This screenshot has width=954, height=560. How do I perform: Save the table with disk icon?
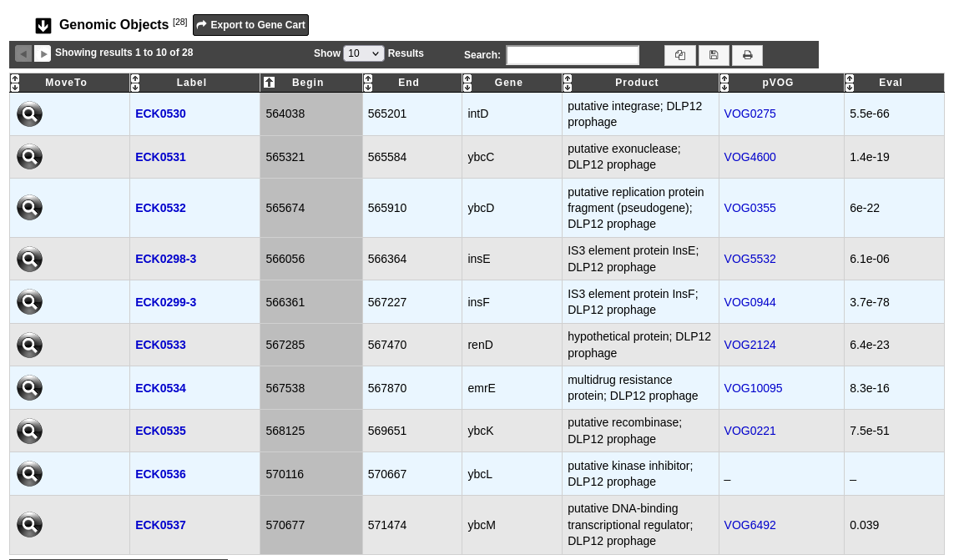pyautogui.click(x=714, y=55)
